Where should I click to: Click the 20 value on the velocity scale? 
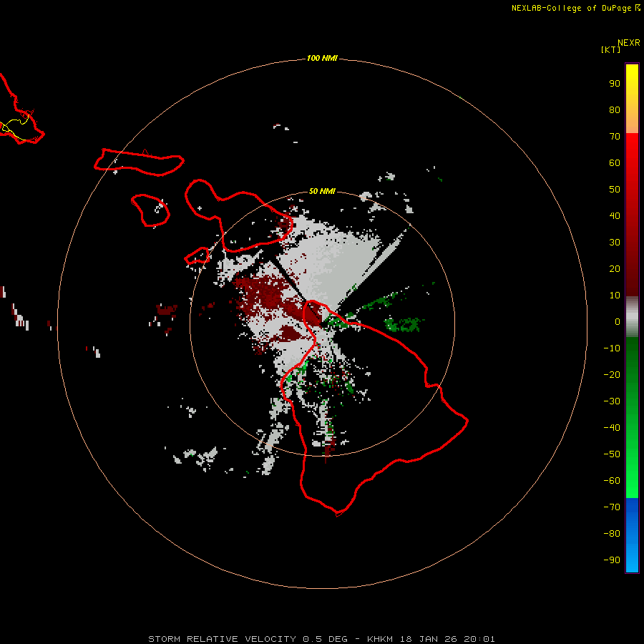(x=615, y=268)
